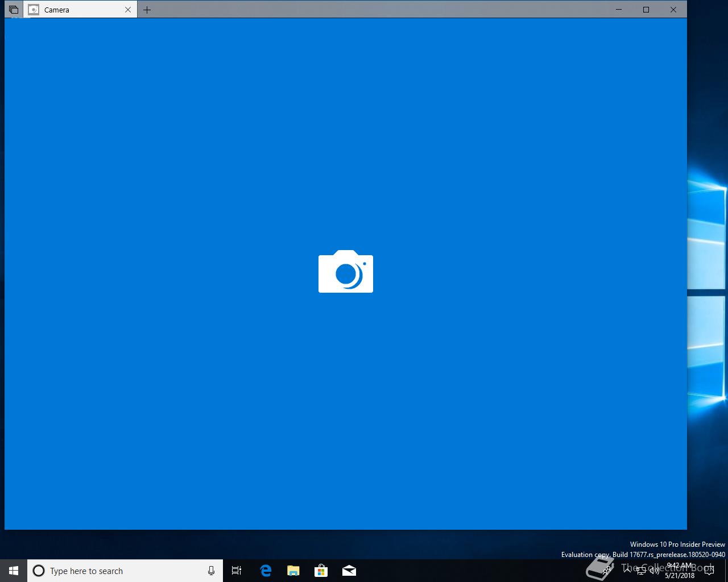The width and height of the screenshot is (728, 582).
Task: Open the network status tray icon
Action: coord(641,571)
